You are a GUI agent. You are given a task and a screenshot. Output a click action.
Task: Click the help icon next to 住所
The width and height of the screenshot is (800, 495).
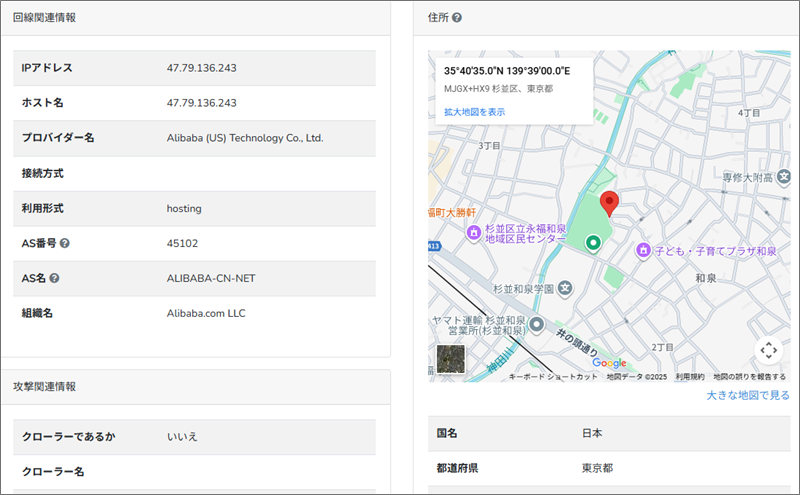click(457, 18)
